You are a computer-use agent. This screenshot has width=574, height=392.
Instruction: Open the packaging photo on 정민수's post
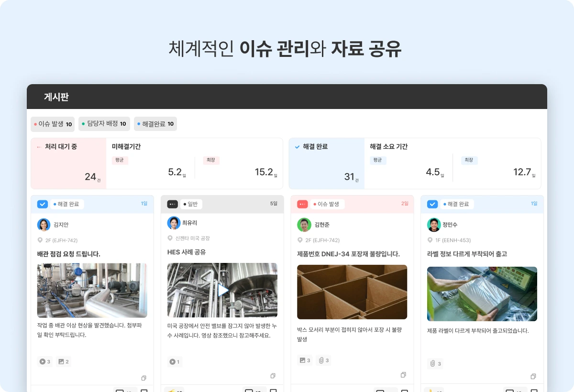click(x=482, y=294)
